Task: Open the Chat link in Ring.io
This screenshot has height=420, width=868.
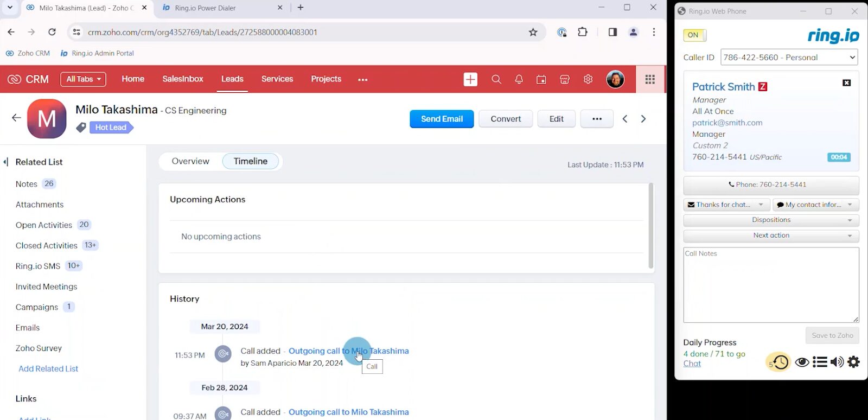Action: pyautogui.click(x=692, y=364)
